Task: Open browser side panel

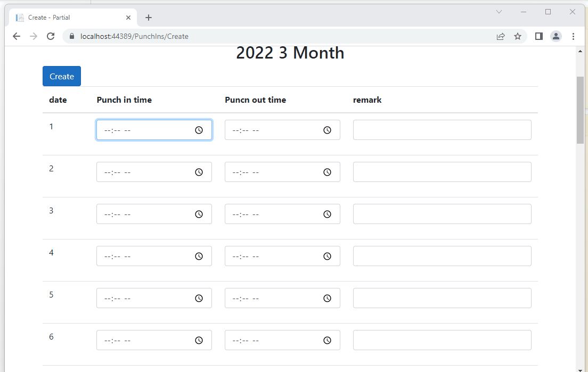Action: (539, 36)
